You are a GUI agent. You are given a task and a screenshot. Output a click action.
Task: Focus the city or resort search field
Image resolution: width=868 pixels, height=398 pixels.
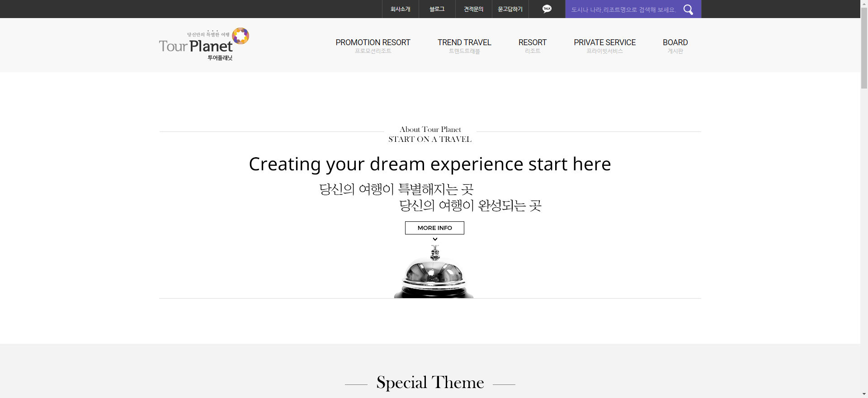click(623, 9)
